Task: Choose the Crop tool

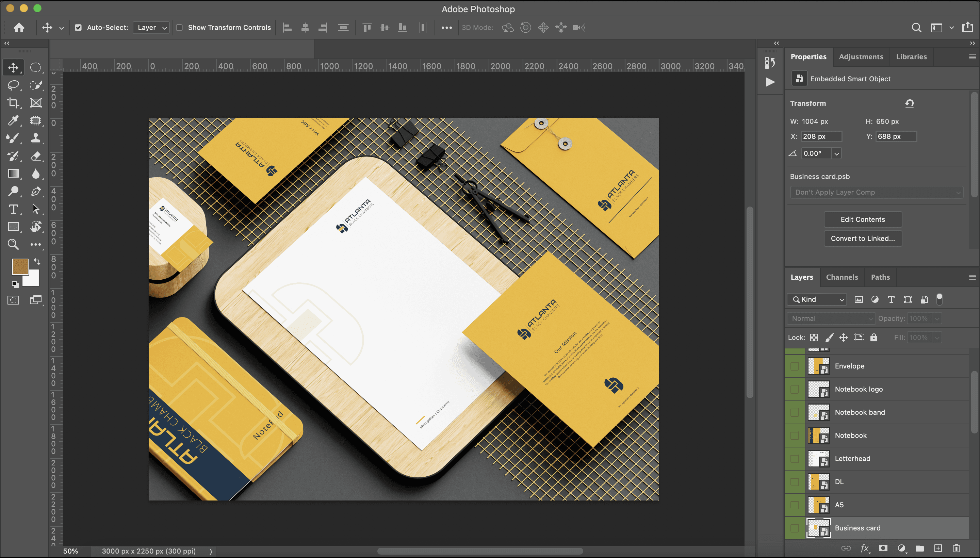Action: click(13, 103)
